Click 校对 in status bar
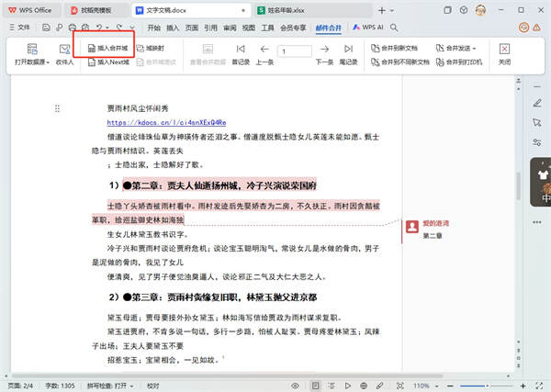The image size is (551, 392). coord(152,386)
